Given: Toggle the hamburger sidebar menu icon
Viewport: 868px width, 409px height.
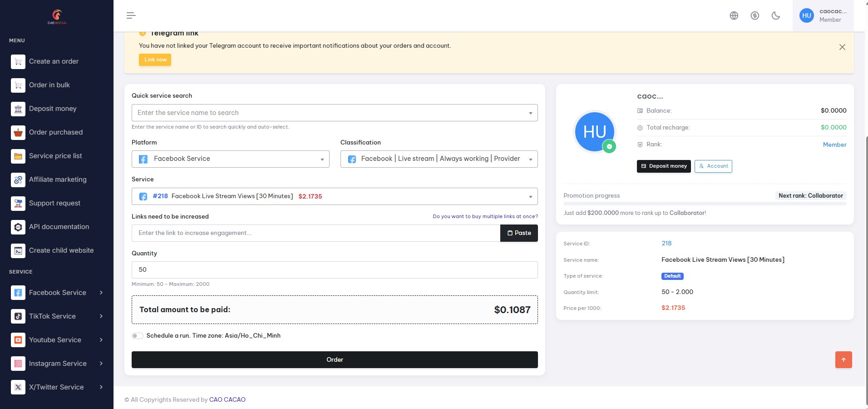Looking at the screenshot, I should click(131, 15).
